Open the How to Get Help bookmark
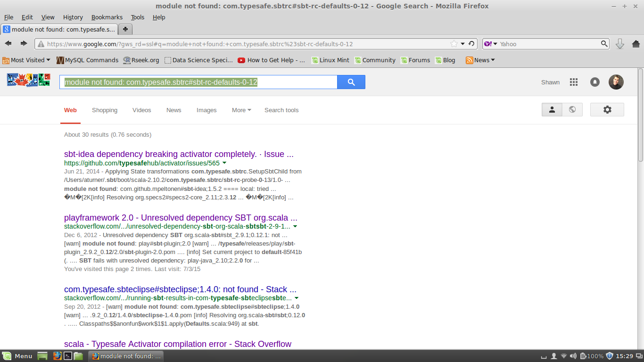Viewport: 644px width, 362px height. click(x=271, y=60)
